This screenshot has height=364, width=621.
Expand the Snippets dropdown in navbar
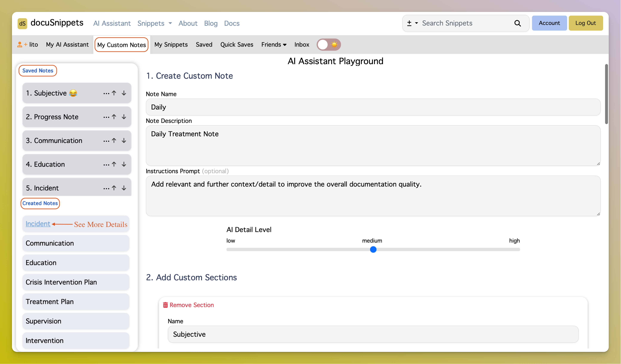click(155, 23)
